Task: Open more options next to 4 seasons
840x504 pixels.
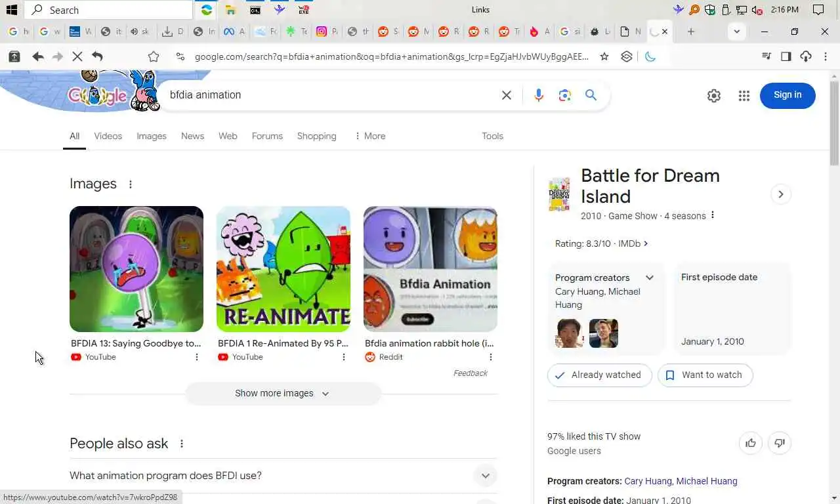Action: pos(713,215)
